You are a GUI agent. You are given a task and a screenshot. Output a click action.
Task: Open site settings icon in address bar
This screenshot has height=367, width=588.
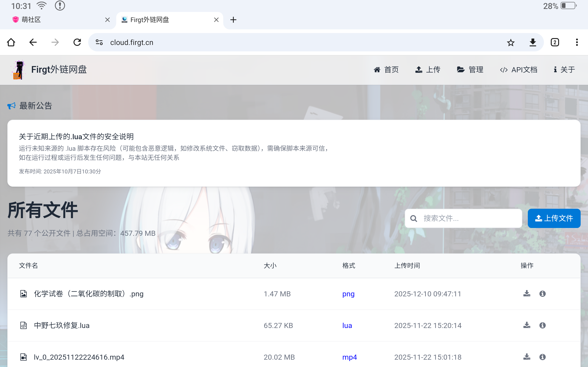tap(99, 42)
